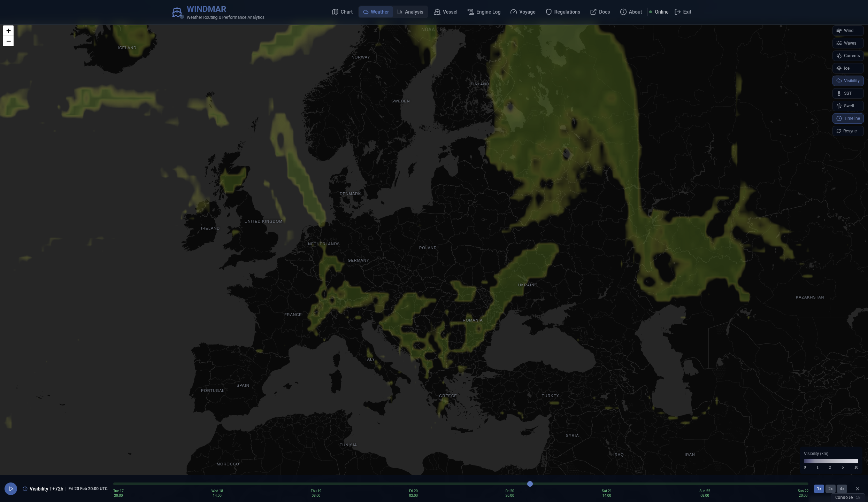Image resolution: width=868 pixels, height=502 pixels.
Task: Zoom in the map with plus button
Action: coord(8,31)
